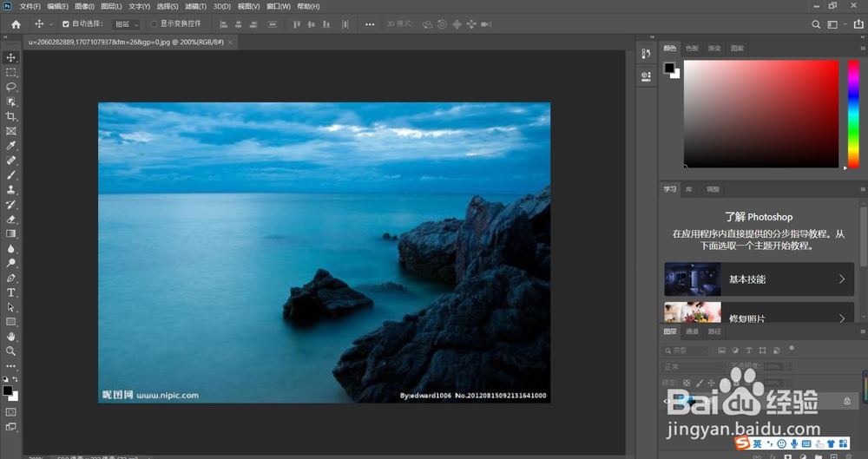Viewport: 868px width, 459px height.
Task: Select the Eraser tool
Action: pos(11,220)
